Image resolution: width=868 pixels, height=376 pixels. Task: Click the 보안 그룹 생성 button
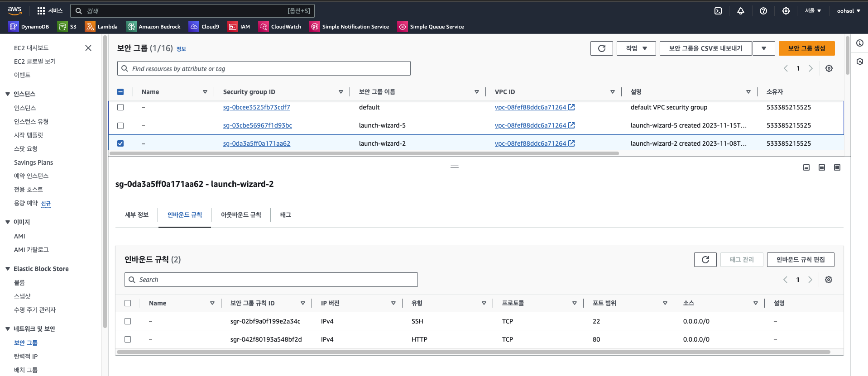(806, 48)
